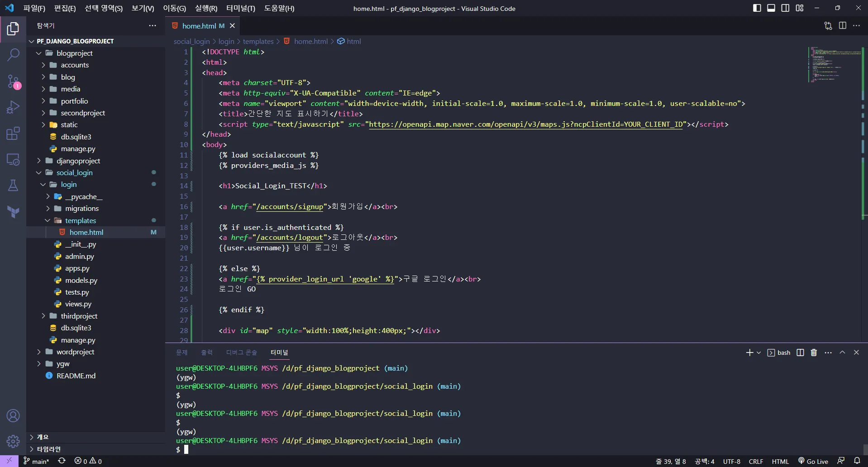The image size is (868, 467).
Task: Open the new terminal launch profile dropdown
Action: 759,353
